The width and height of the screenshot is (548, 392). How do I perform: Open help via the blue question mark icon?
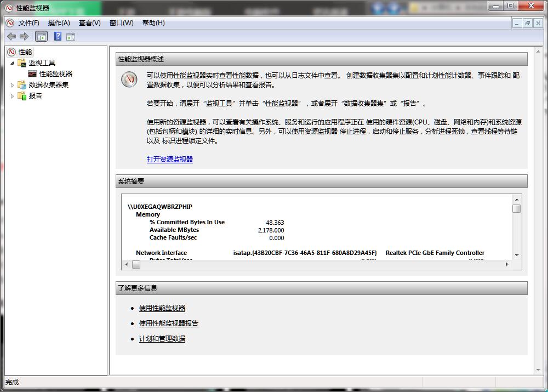58,36
